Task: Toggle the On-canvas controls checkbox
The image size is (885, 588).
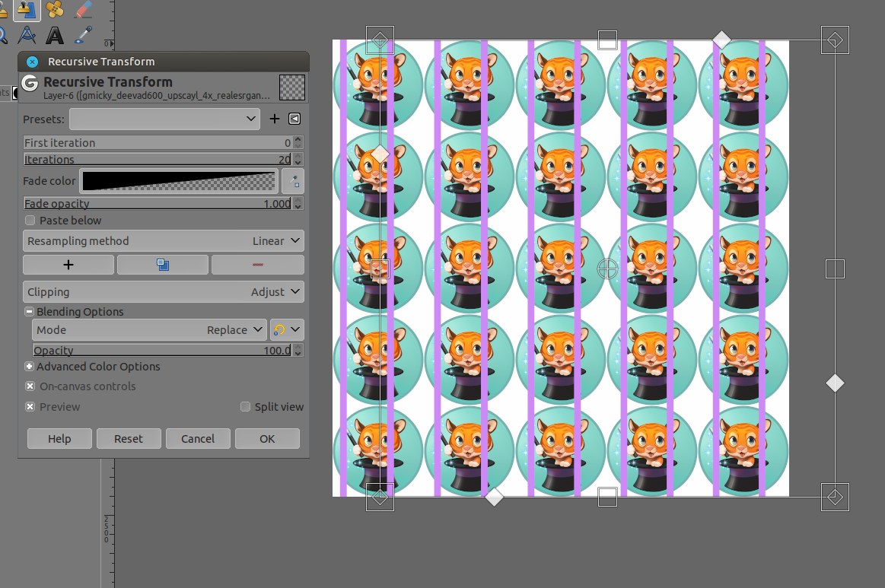Action: [30, 386]
